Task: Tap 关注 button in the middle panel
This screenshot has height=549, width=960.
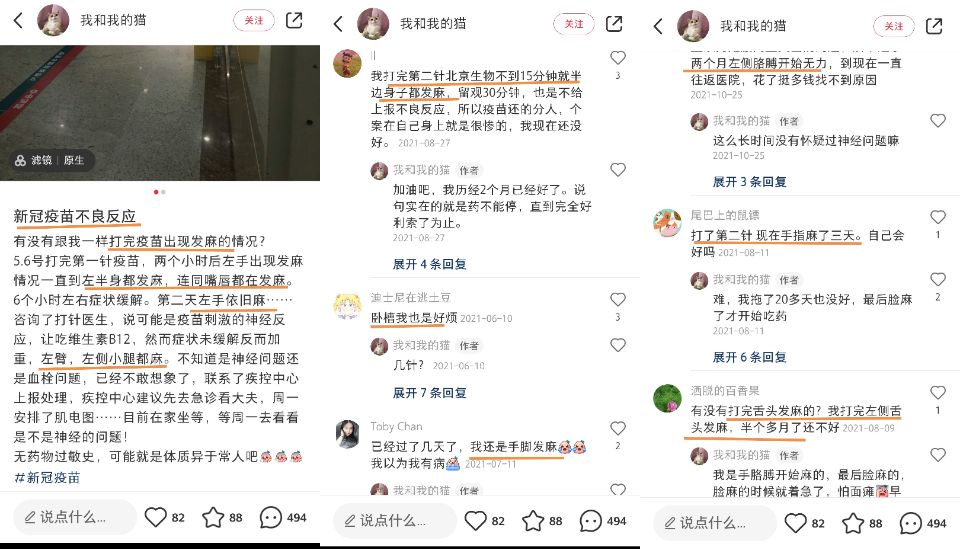Action: click(x=574, y=24)
